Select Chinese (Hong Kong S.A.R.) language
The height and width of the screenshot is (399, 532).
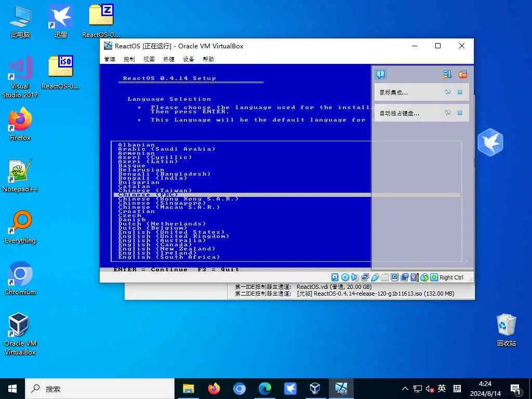pyautogui.click(x=179, y=199)
